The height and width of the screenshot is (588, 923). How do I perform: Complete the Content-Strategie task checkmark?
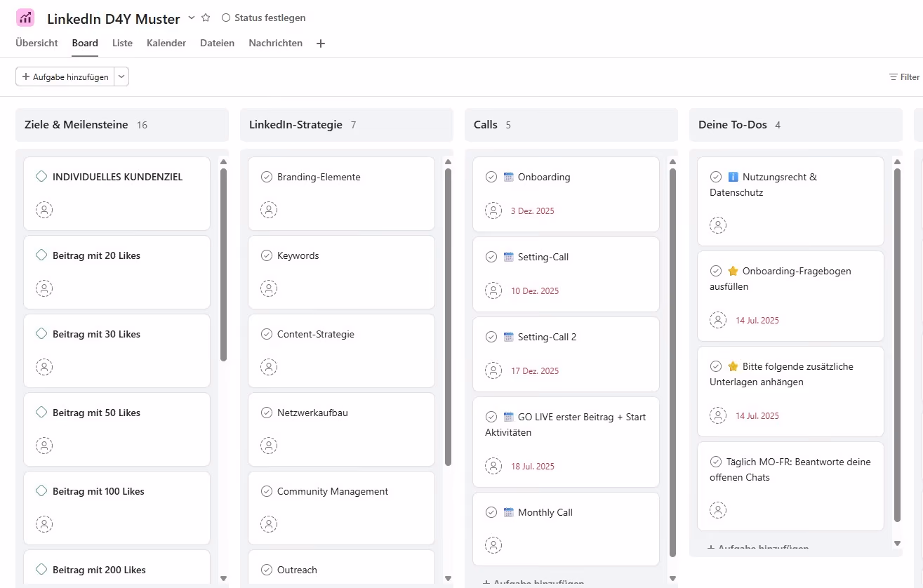pyautogui.click(x=266, y=334)
